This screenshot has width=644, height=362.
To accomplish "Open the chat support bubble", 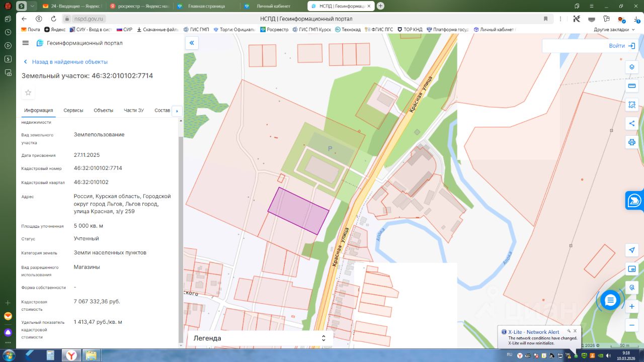I will (x=610, y=300).
